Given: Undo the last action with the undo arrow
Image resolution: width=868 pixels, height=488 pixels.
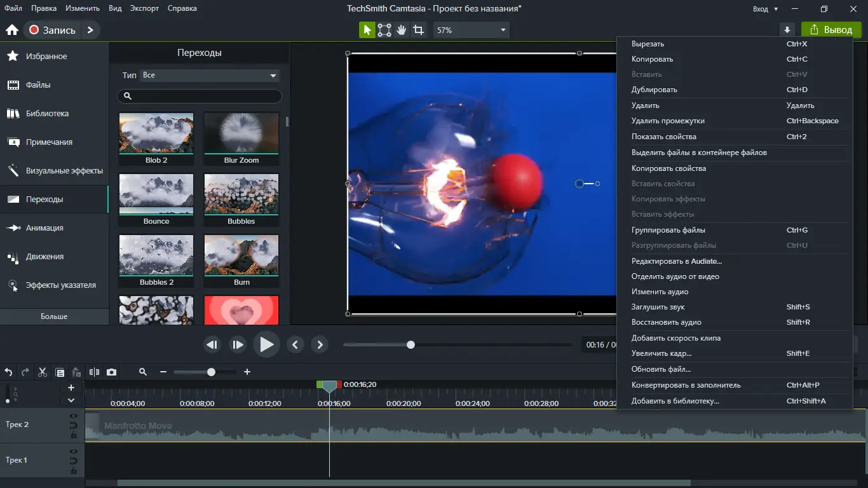Looking at the screenshot, I should point(8,372).
